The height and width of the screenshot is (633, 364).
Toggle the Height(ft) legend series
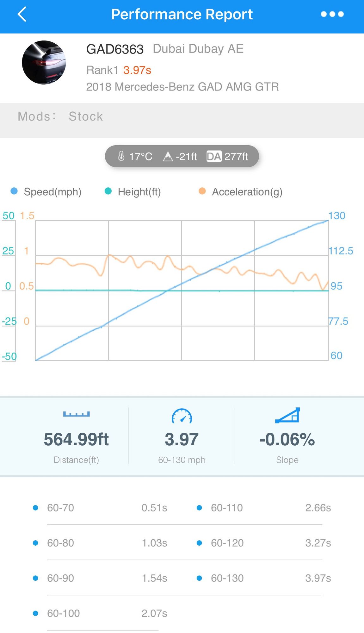(133, 191)
